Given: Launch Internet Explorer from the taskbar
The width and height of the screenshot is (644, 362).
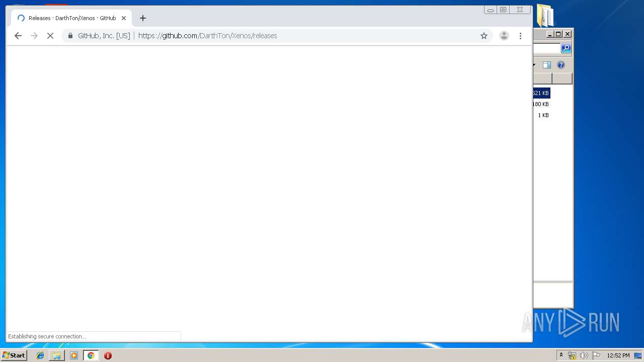Looking at the screenshot, I should point(40,355).
